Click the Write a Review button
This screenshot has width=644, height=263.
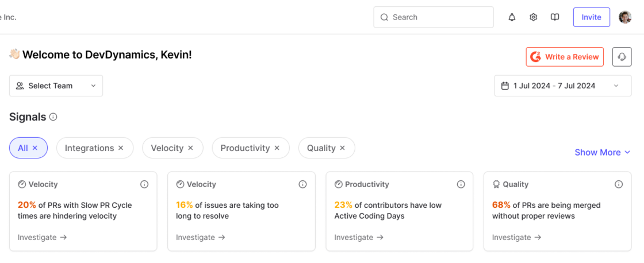click(x=565, y=57)
